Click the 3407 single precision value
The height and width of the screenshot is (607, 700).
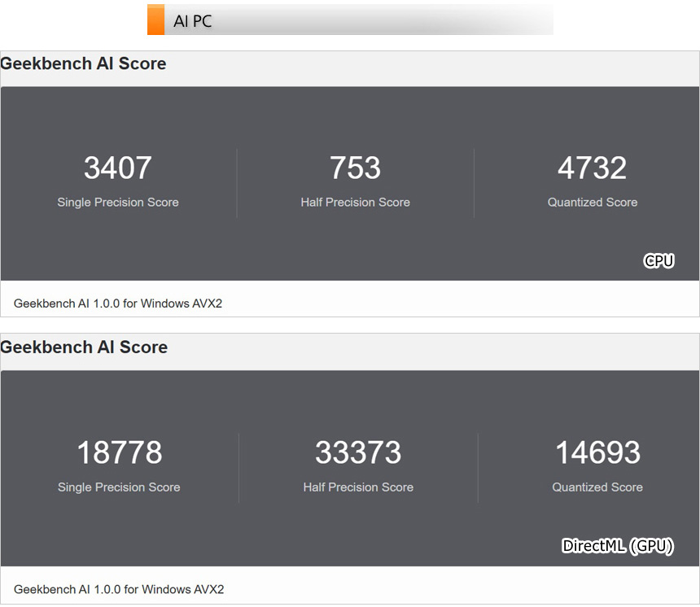click(x=118, y=168)
